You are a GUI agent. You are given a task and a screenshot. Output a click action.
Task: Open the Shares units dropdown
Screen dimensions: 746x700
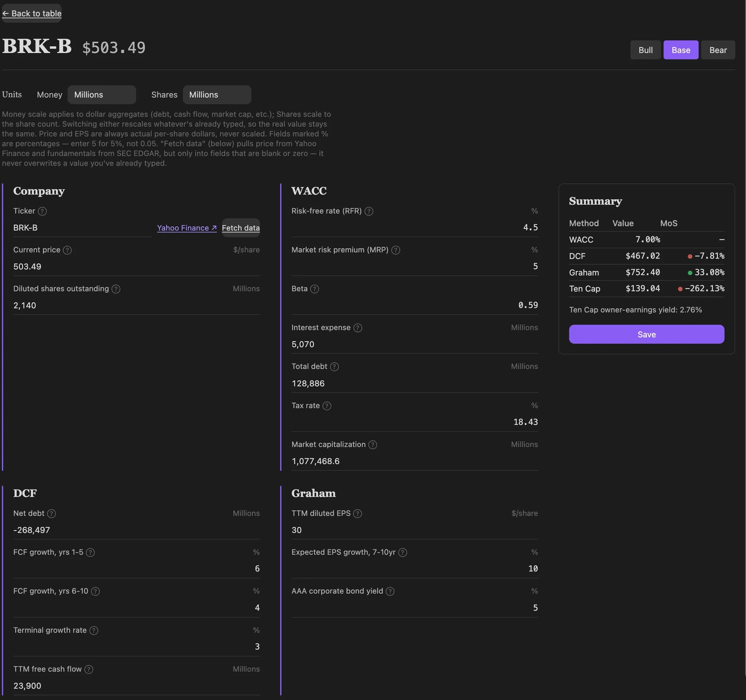(x=217, y=95)
